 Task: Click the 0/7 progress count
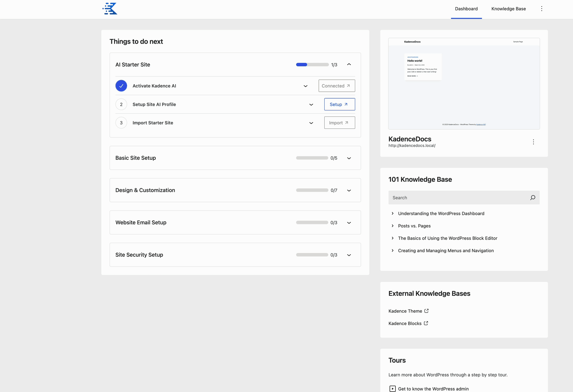tap(334, 190)
